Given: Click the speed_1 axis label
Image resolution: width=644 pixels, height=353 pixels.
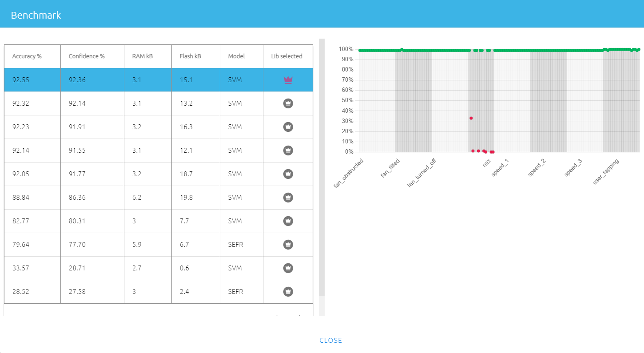Looking at the screenshot, I should 500,168.
